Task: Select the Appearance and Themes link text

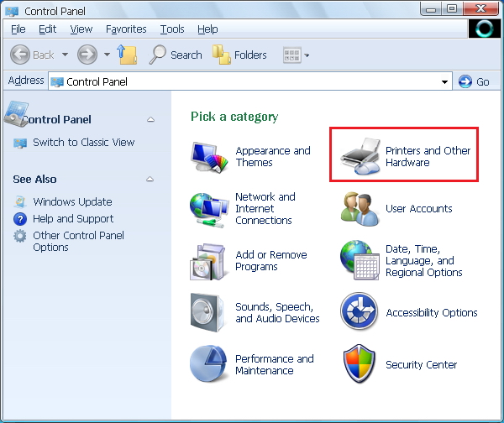Action: click(x=273, y=157)
